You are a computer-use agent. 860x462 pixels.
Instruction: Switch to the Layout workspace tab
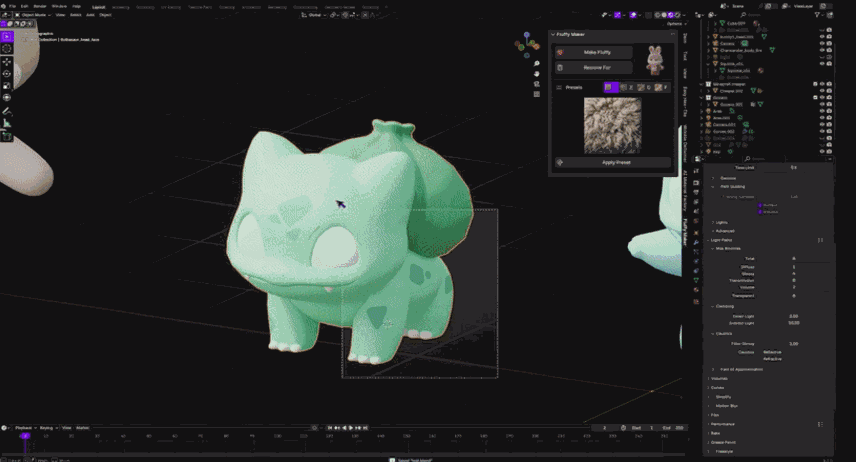pos(99,7)
